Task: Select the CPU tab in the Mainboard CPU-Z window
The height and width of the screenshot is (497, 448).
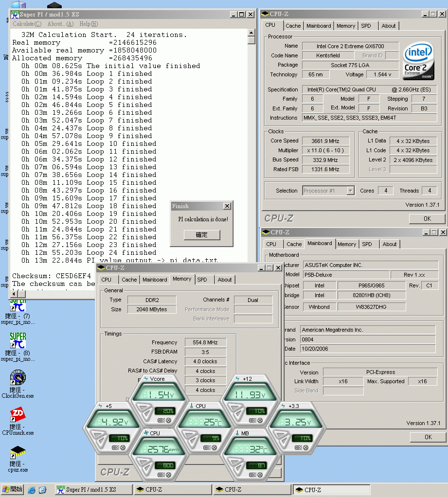Action: click(x=271, y=244)
